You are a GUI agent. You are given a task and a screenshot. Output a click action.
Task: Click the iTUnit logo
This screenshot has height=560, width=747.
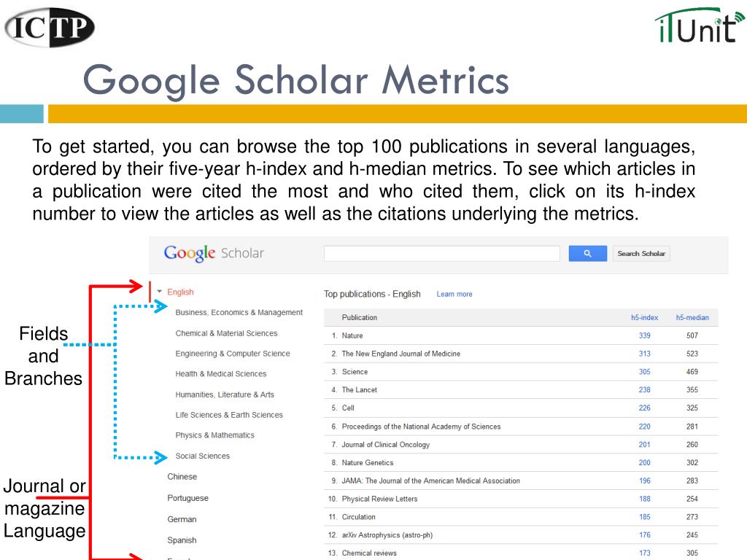pyautogui.click(x=699, y=26)
